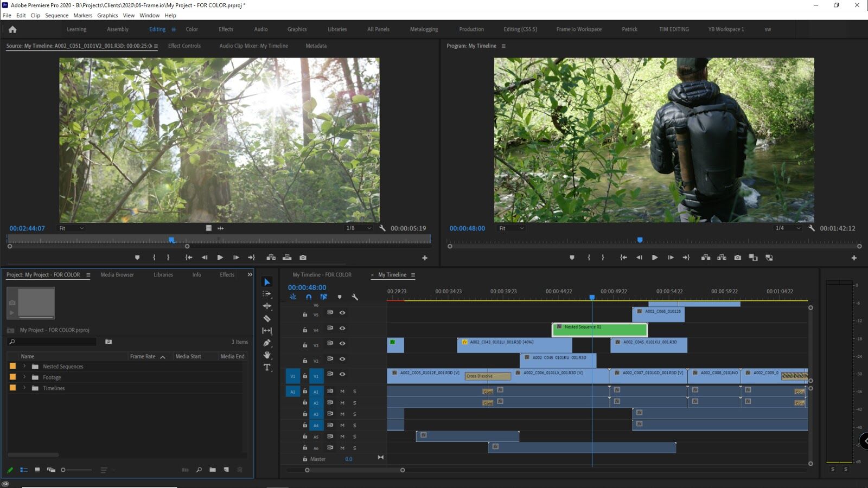Play the sequence in the Program monitor

click(655, 258)
